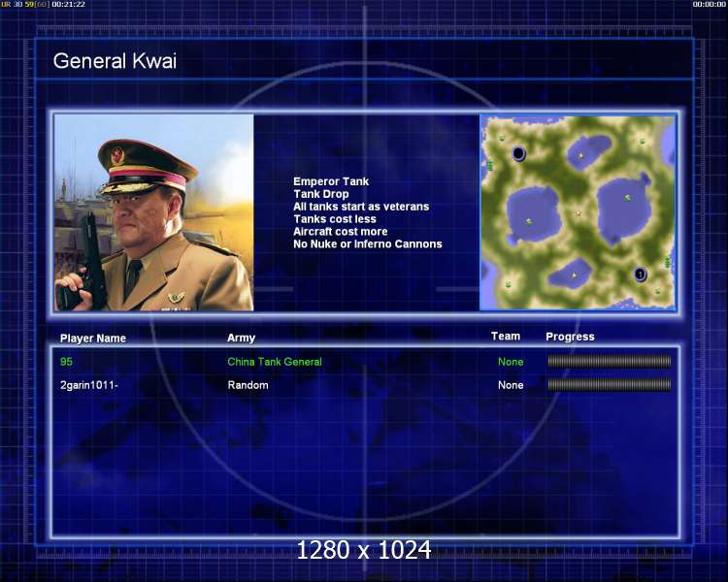
Task: Click the Emperor Tank ability line
Action: (331, 181)
